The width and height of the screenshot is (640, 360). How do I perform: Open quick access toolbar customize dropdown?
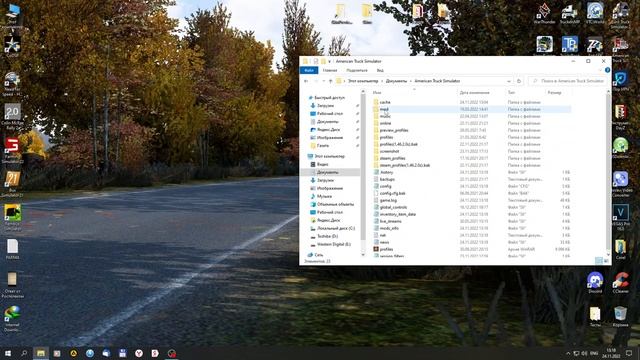click(x=329, y=61)
